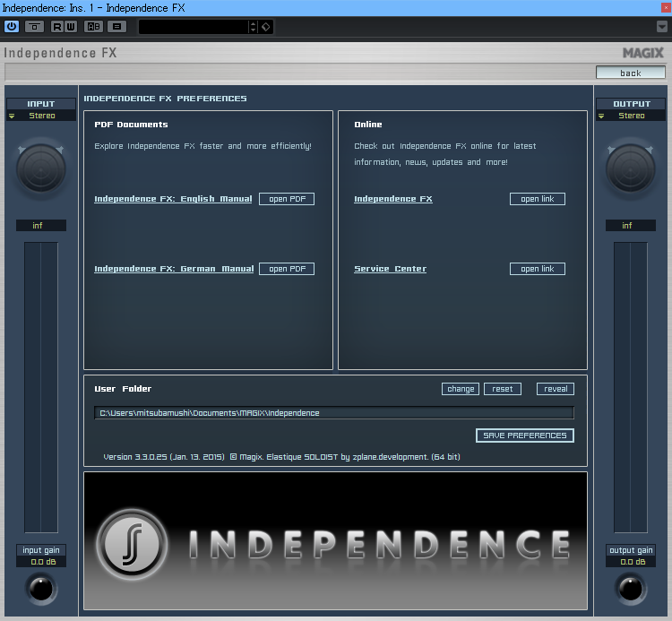672x621 pixels.
Task: Open the Input Stereo channel dropdown
Action: tap(41, 116)
